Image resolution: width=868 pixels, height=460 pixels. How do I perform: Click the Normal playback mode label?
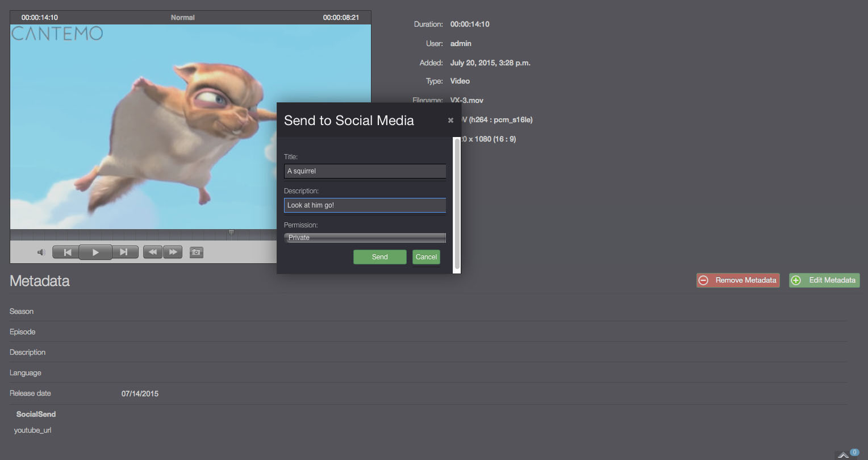point(183,18)
